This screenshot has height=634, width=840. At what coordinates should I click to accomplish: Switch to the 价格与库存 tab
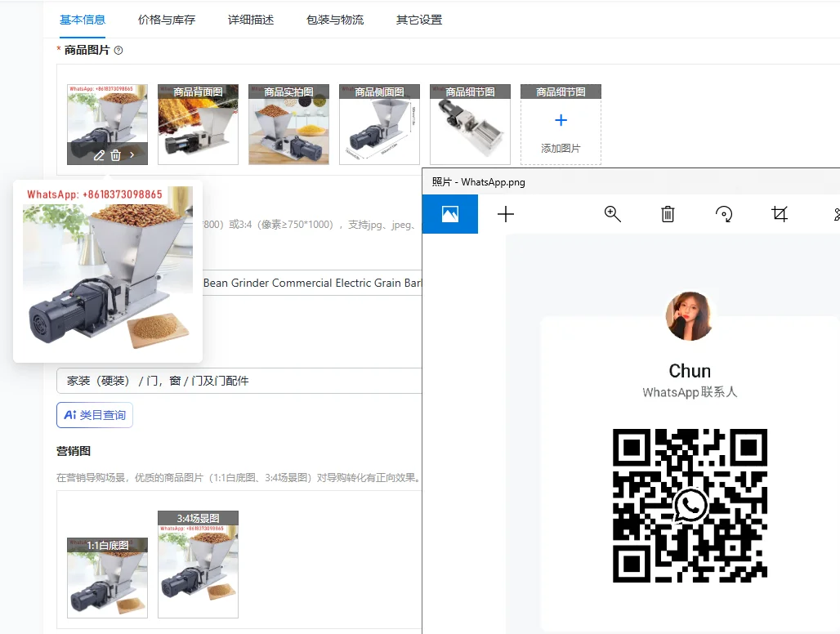click(166, 18)
